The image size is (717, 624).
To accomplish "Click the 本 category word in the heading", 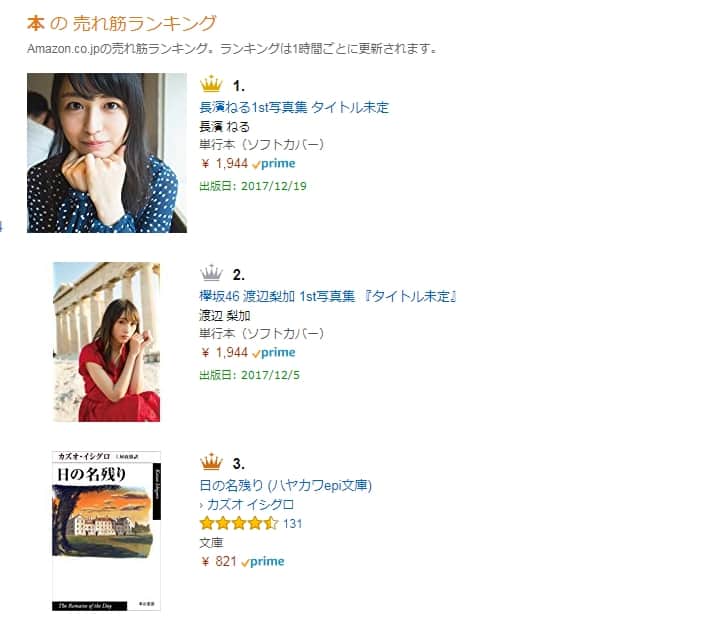I will click(x=36, y=23).
